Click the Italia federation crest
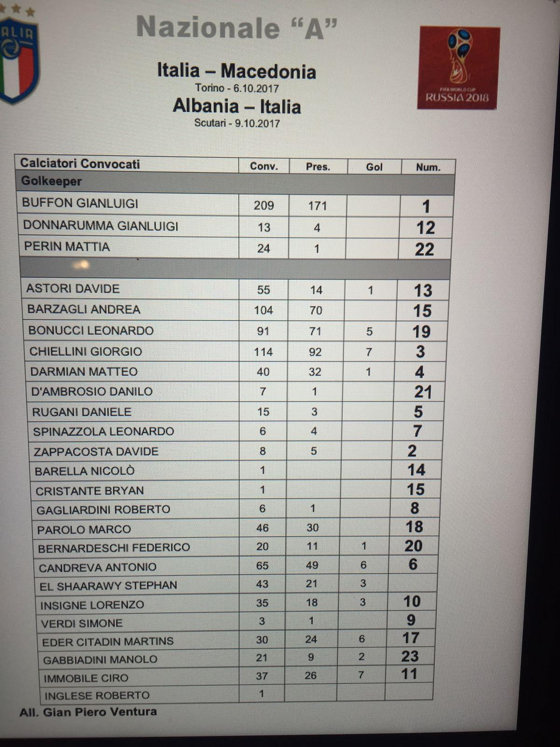 click(18, 58)
